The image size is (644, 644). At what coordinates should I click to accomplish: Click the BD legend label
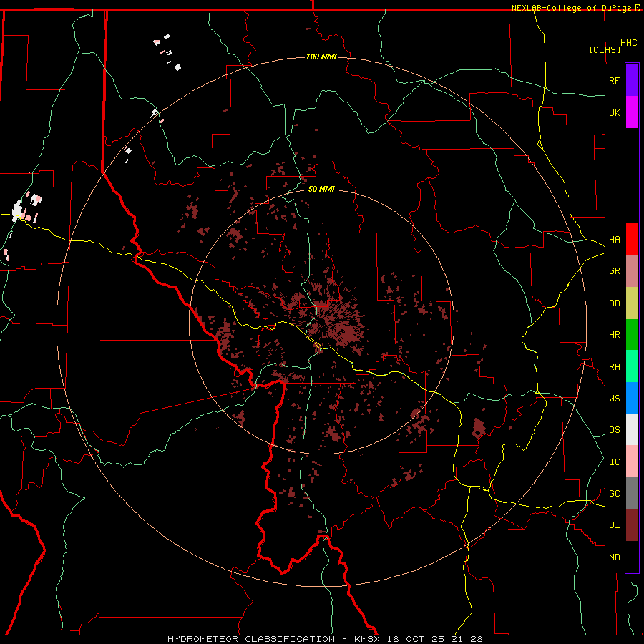pos(615,303)
